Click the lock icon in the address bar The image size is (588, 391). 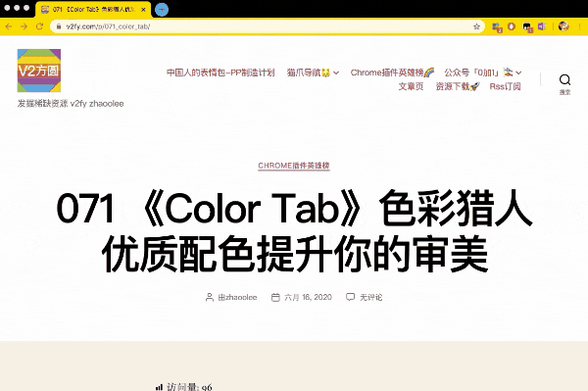[59, 26]
